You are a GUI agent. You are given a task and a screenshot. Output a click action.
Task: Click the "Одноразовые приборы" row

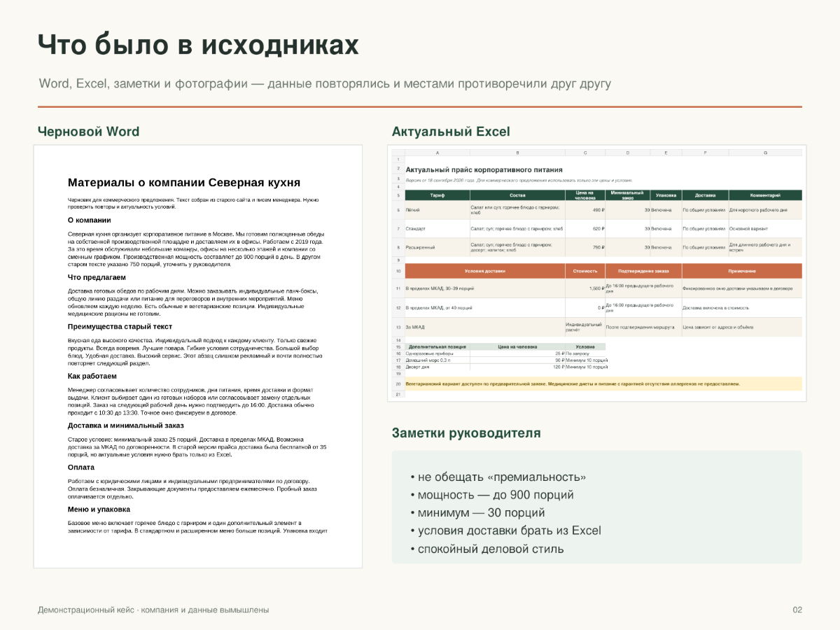(505, 353)
